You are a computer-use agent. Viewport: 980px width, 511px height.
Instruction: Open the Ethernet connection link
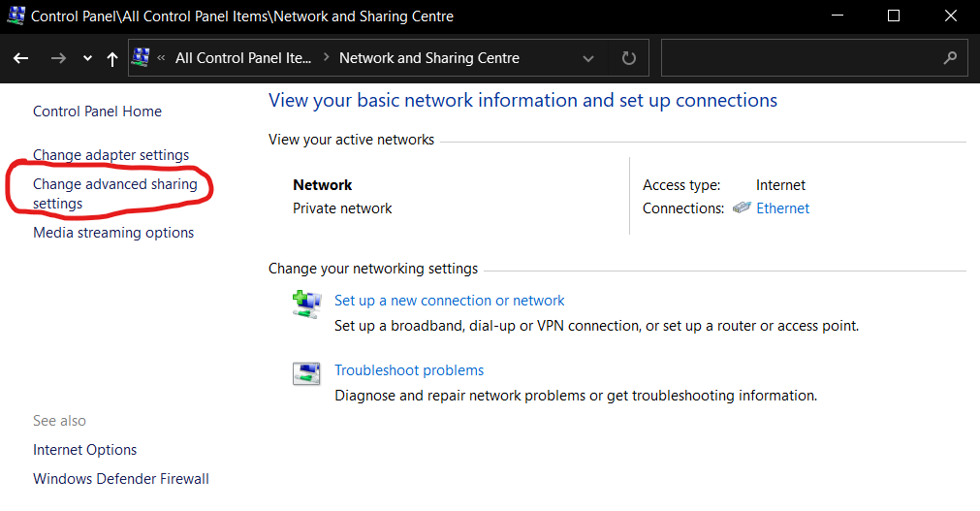782,208
